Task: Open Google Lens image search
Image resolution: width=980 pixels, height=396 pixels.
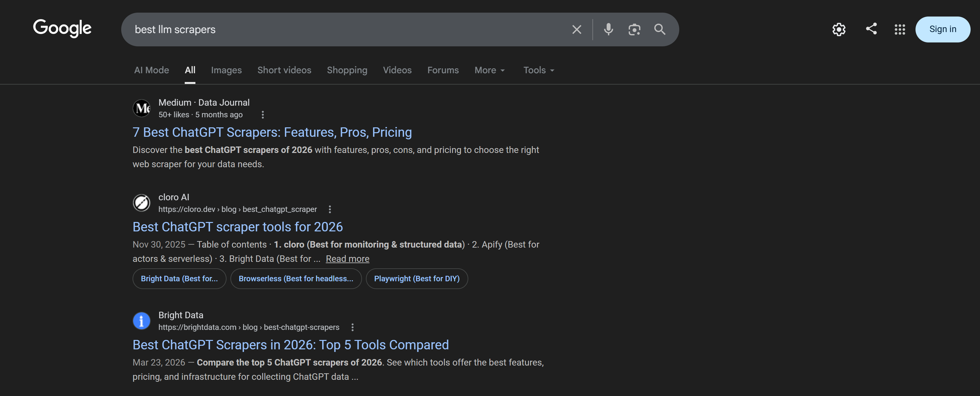Action: (x=634, y=29)
